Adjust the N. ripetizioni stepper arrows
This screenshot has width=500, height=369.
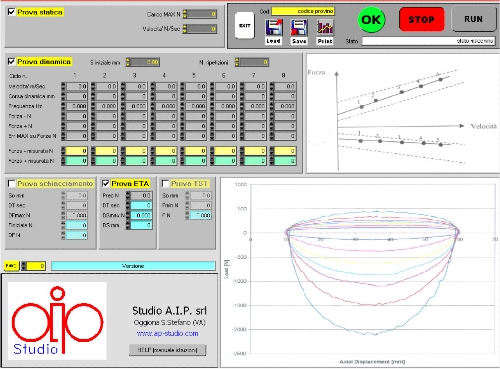coord(237,62)
